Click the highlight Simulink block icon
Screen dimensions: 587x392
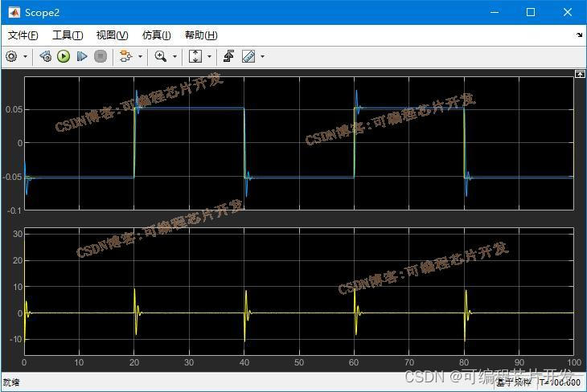click(x=125, y=56)
